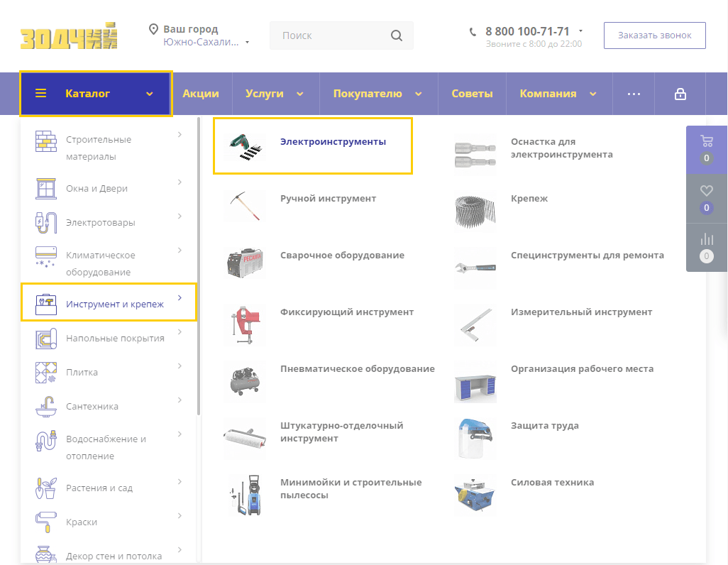Click the Окна и Двери window icon
Viewport: 728px width, 565px height.
45,188
